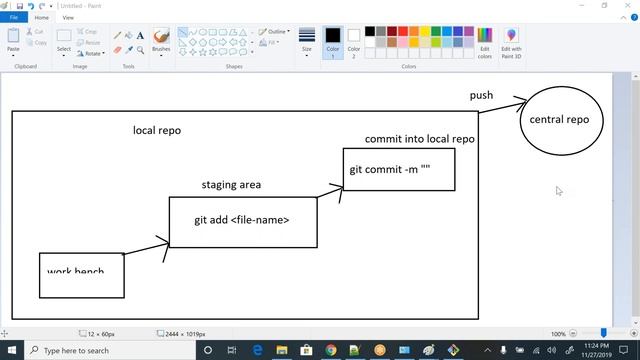Open Customize Quick Access Toolbar arrow
This screenshot has height=360, width=640.
click(51, 6)
